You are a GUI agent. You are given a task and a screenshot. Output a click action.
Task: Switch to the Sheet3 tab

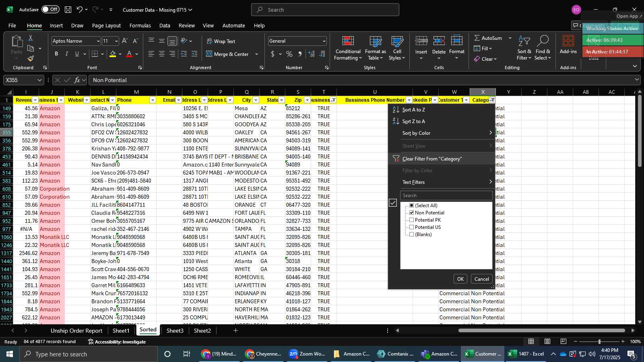pyautogui.click(x=175, y=331)
